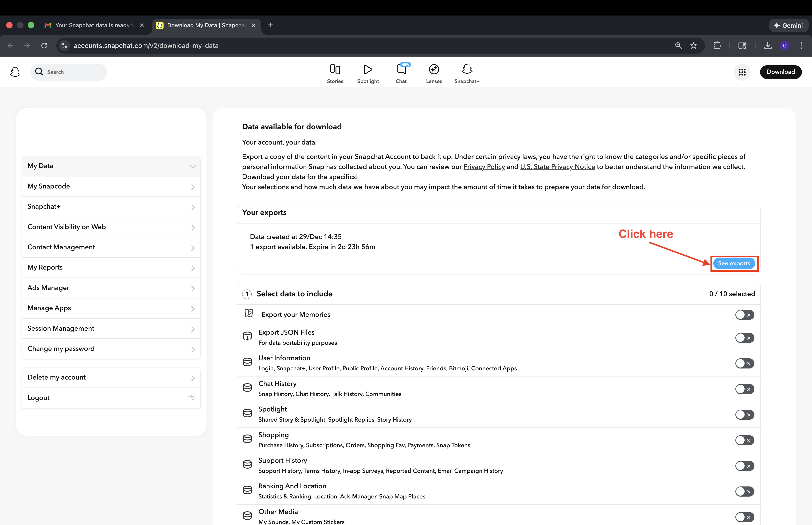
Task: Expand the Session Management item
Action: point(111,328)
